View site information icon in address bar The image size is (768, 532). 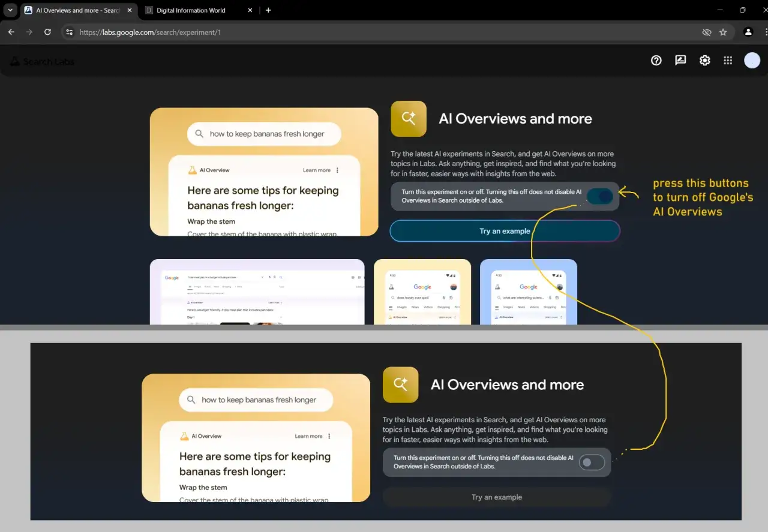pyautogui.click(x=69, y=32)
